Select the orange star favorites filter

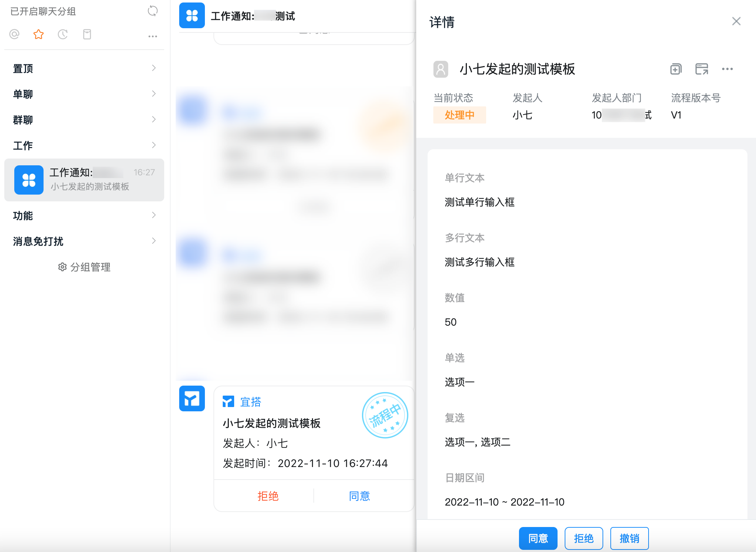click(39, 34)
